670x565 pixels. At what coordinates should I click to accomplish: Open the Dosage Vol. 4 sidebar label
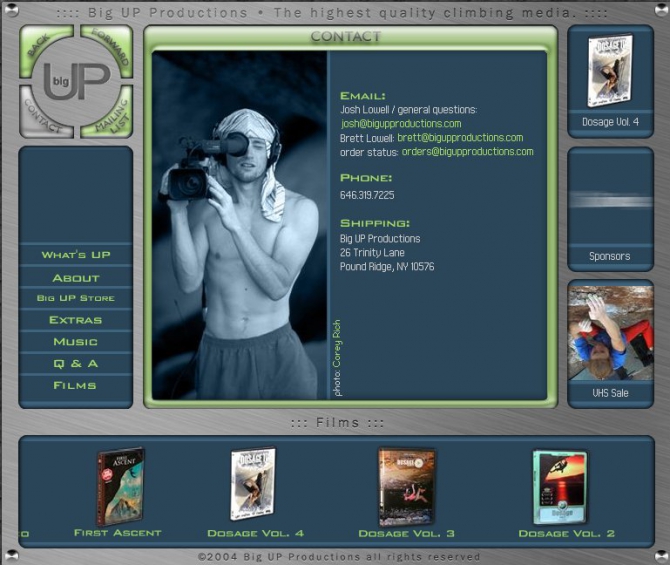point(611,122)
